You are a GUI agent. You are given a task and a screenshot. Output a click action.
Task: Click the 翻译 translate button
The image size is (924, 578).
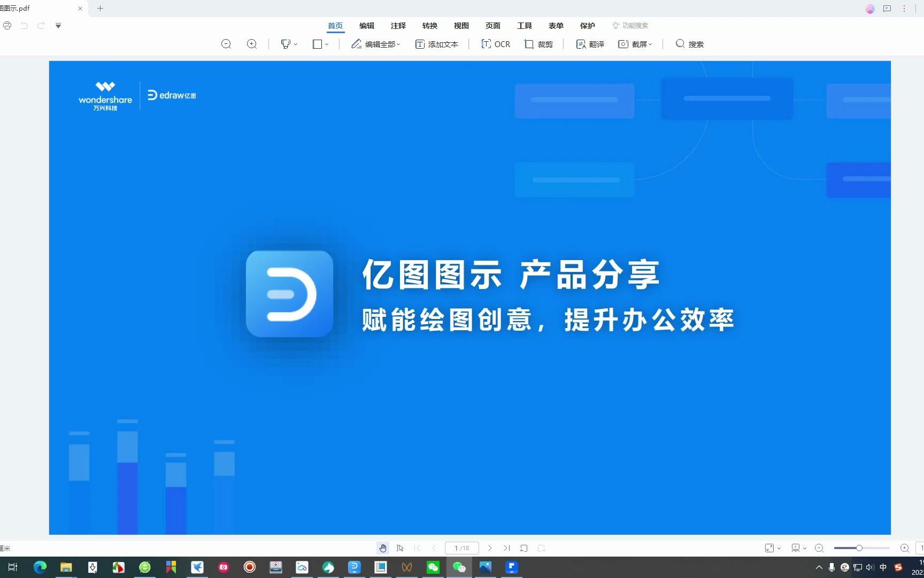(x=590, y=44)
